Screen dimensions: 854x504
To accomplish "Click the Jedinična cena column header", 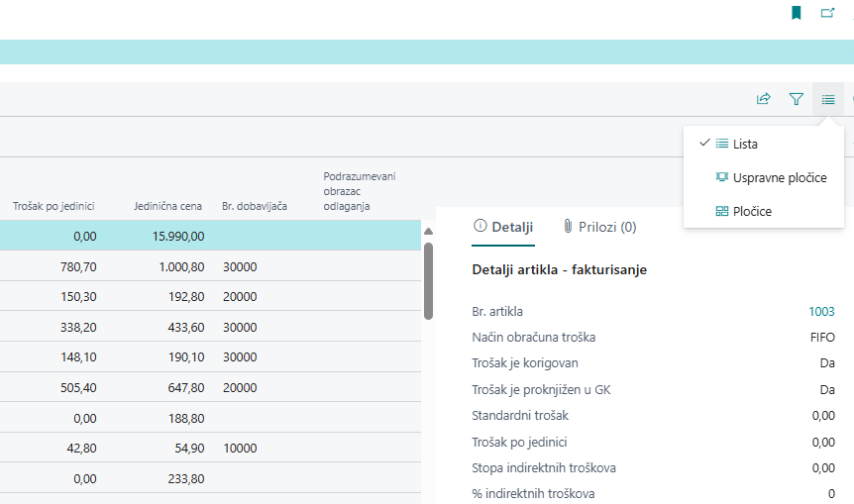I will 168,206.
